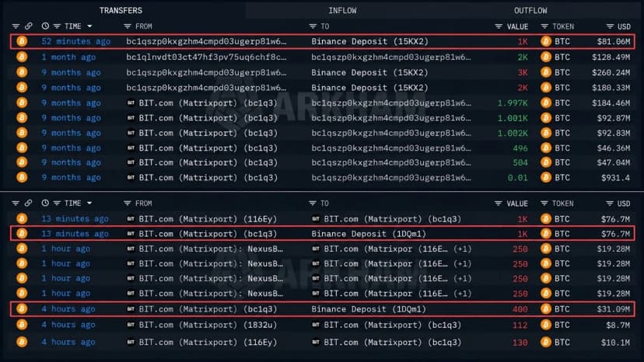Open FROM column filter in lower table
The height and width of the screenshot is (362, 644).
128,204
